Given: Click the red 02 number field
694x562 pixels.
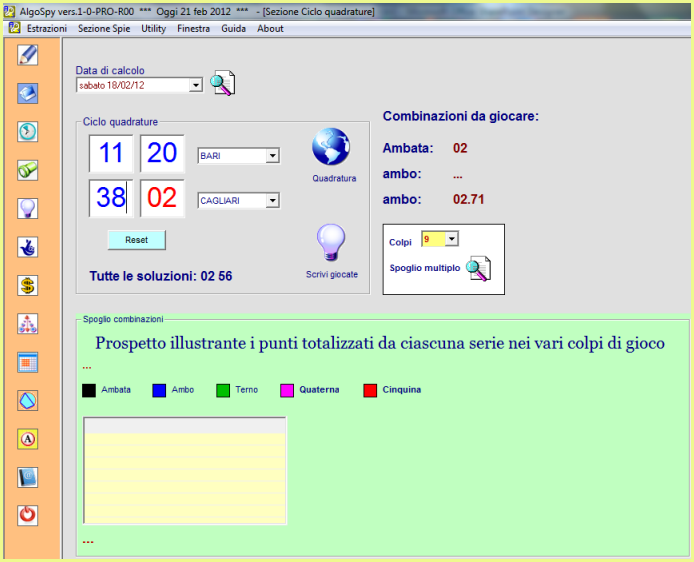Looking at the screenshot, I should point(162,198).
